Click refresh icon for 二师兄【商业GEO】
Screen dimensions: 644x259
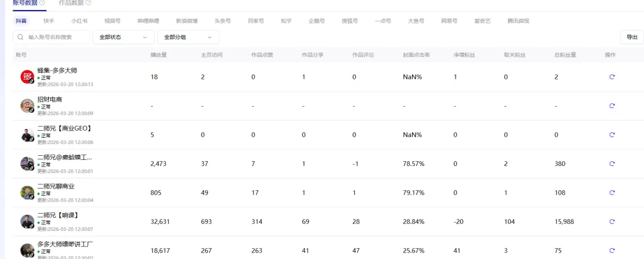(612, 135)
